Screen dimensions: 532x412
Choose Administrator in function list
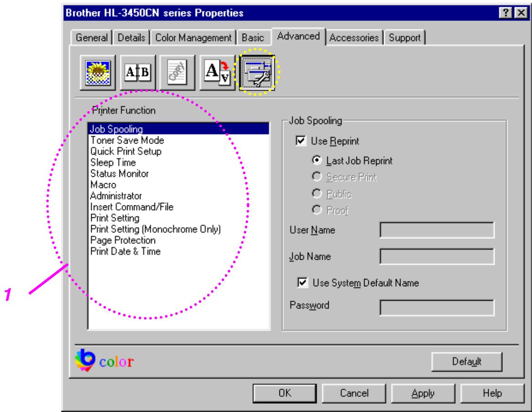178,196
